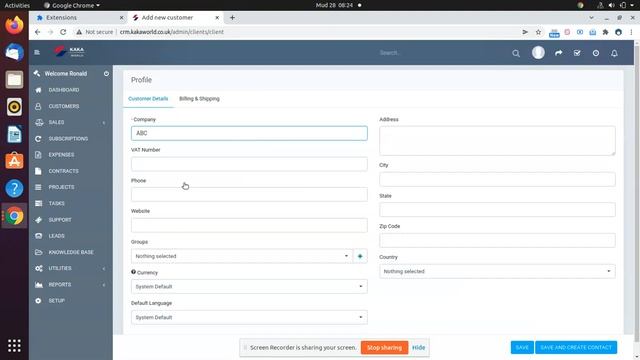This screenshot has width=640, height=360.
Task: Click the Zip Code input field
Action: (497, 240)
